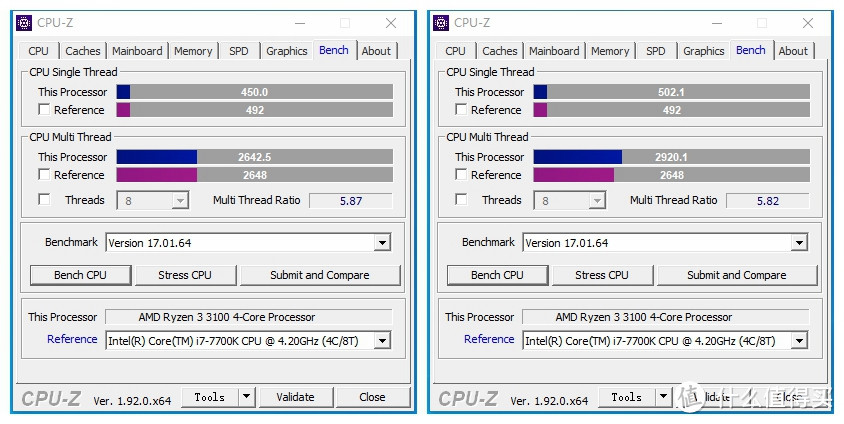The image size is (844, 424).
Task: Minimize the right CPU-Z window
Action: 717,23
